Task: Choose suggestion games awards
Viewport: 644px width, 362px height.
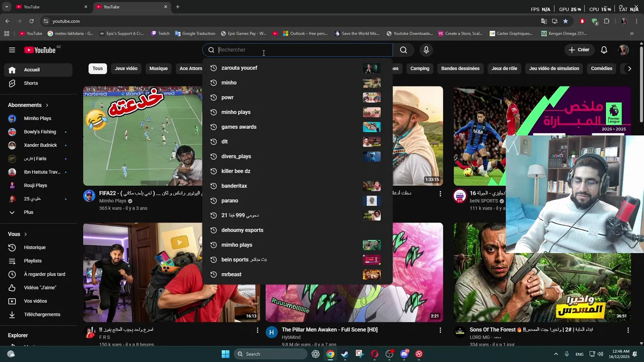Action: click(297, 127)
